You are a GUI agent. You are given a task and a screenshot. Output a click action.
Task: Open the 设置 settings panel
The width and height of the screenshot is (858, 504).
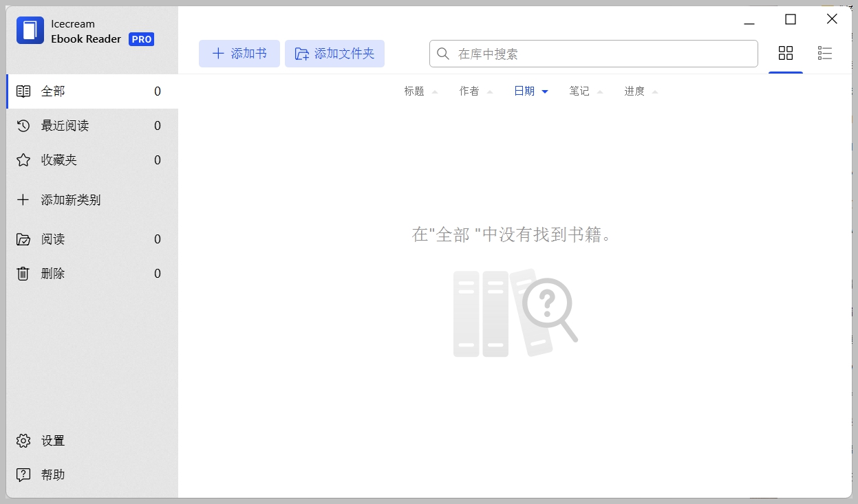click(53, 440)
